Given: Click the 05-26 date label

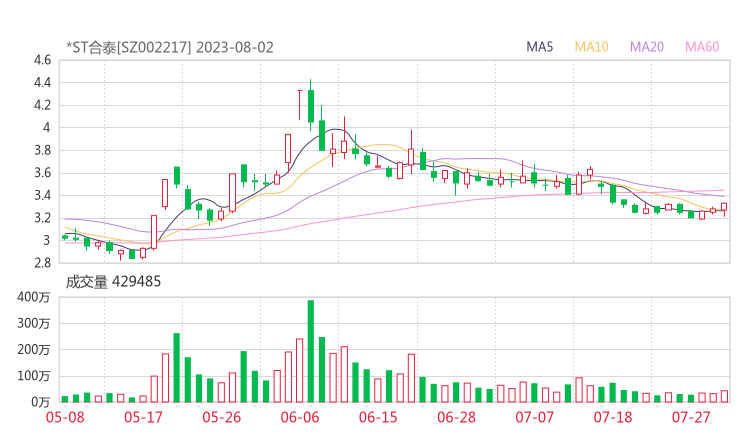Looking at the screenshot, I should tap(221, 417).
